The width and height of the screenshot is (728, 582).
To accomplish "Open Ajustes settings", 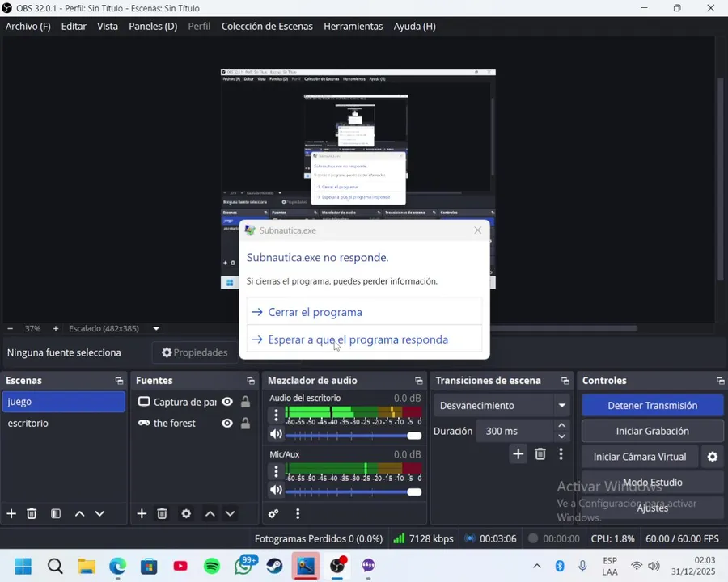I will [x=652, y=508].
